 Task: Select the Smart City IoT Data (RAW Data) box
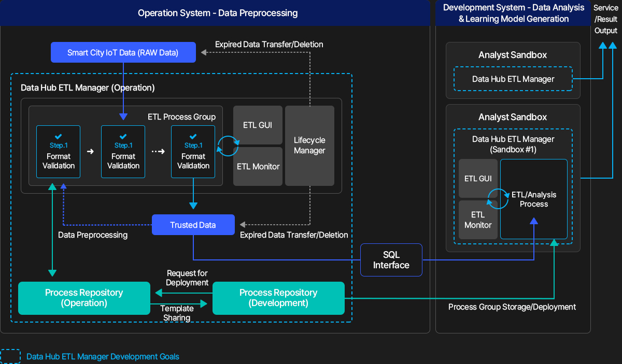coord(123,53)
